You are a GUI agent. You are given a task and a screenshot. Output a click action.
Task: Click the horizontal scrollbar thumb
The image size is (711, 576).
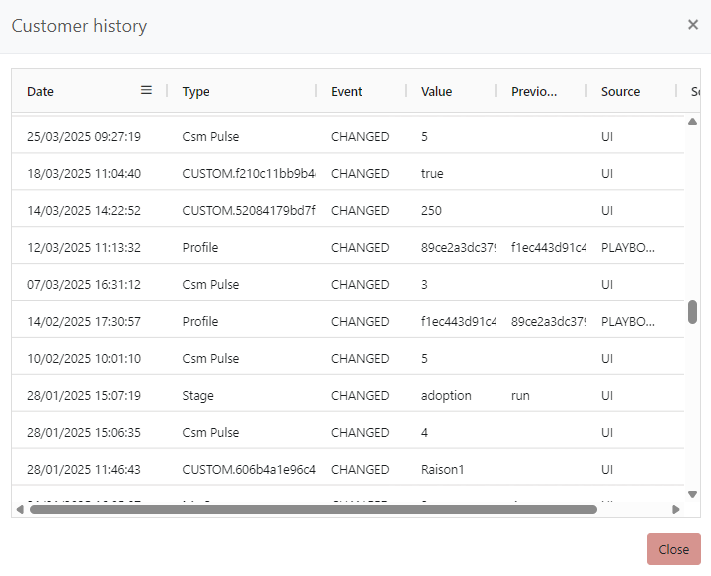312,509
